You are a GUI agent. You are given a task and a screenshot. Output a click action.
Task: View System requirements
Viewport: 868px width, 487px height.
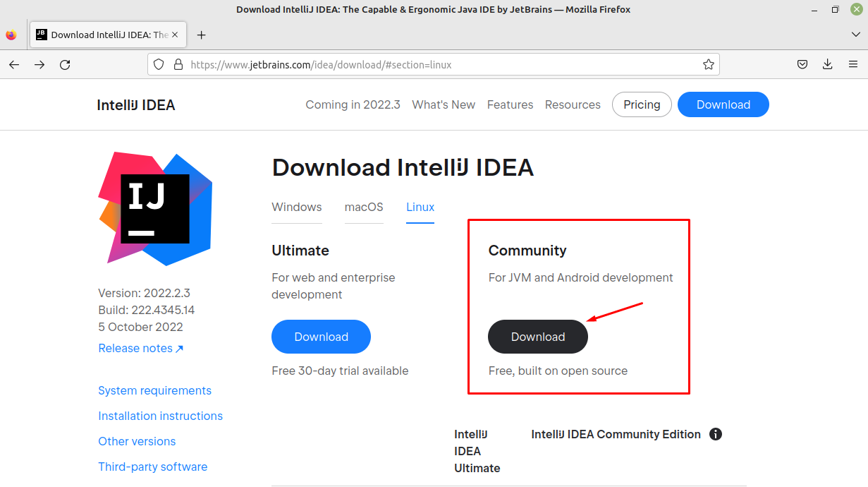pyautogui.click(x=154, y=390)
